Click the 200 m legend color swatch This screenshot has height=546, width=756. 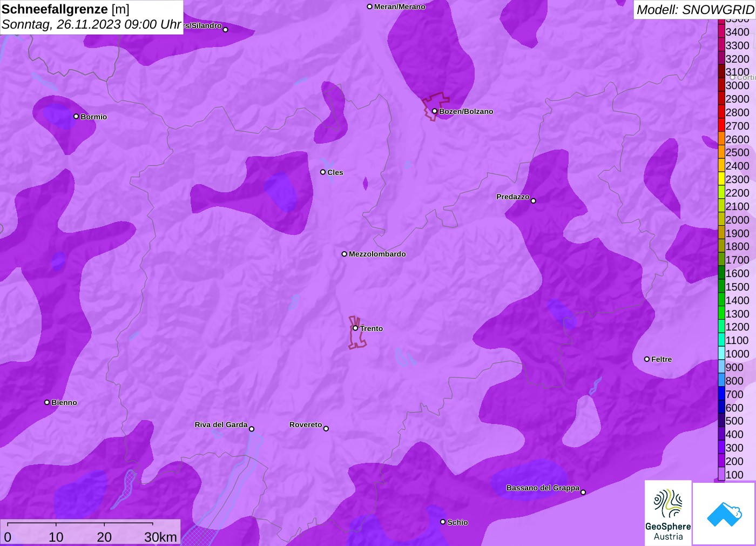click(721, 461)
